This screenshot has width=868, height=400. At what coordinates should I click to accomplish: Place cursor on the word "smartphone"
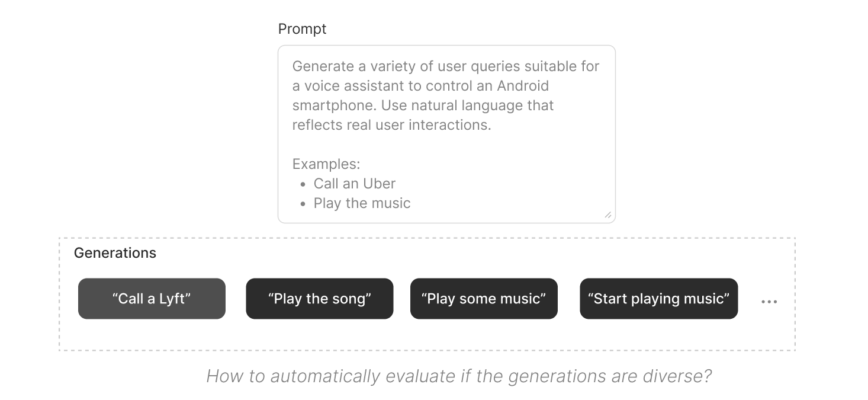334,105
